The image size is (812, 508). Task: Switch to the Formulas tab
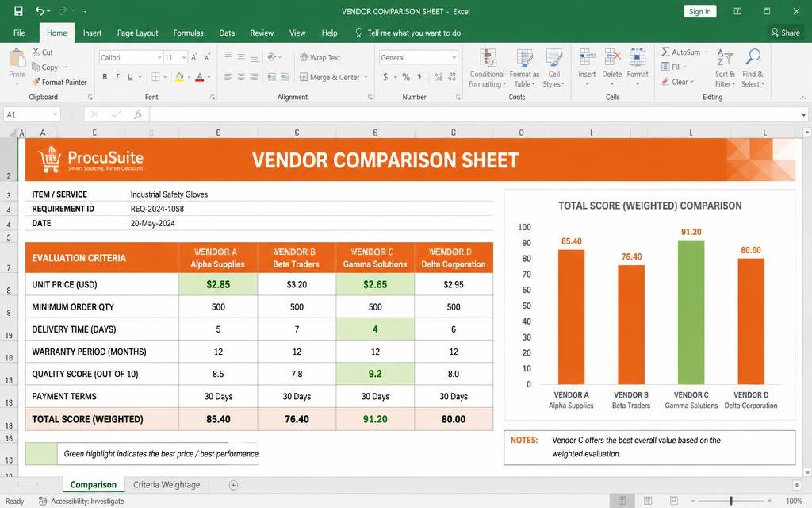coord(189,33)
